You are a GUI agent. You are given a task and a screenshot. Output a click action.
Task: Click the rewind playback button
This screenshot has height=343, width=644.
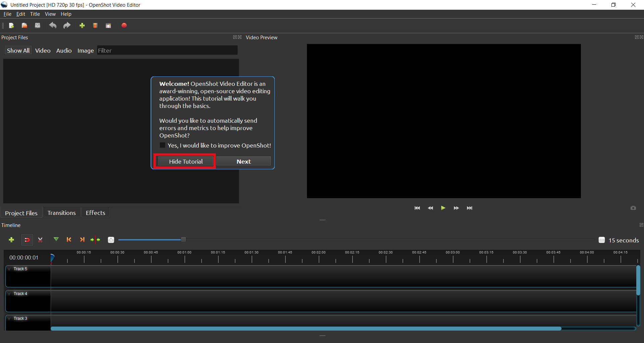pyautogui.click(x=430, y=208)
